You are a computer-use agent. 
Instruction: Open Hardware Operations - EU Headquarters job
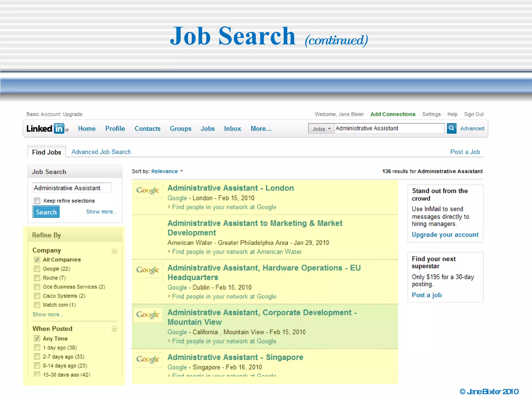tap(264, 272)
